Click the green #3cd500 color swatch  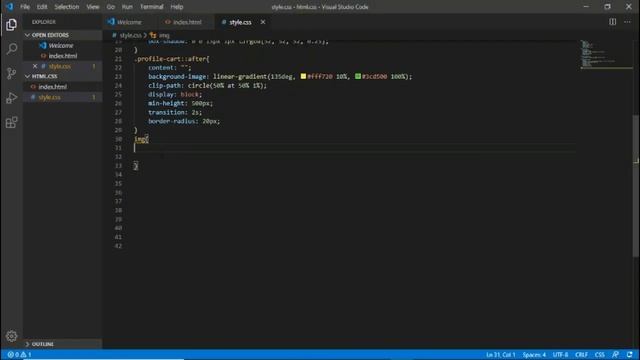[x=358, y=76]
